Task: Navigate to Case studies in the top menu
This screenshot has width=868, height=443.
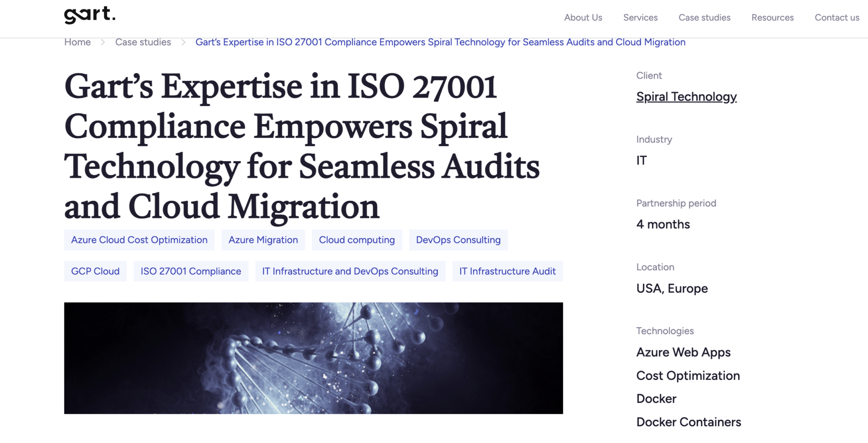Action: 704,18
